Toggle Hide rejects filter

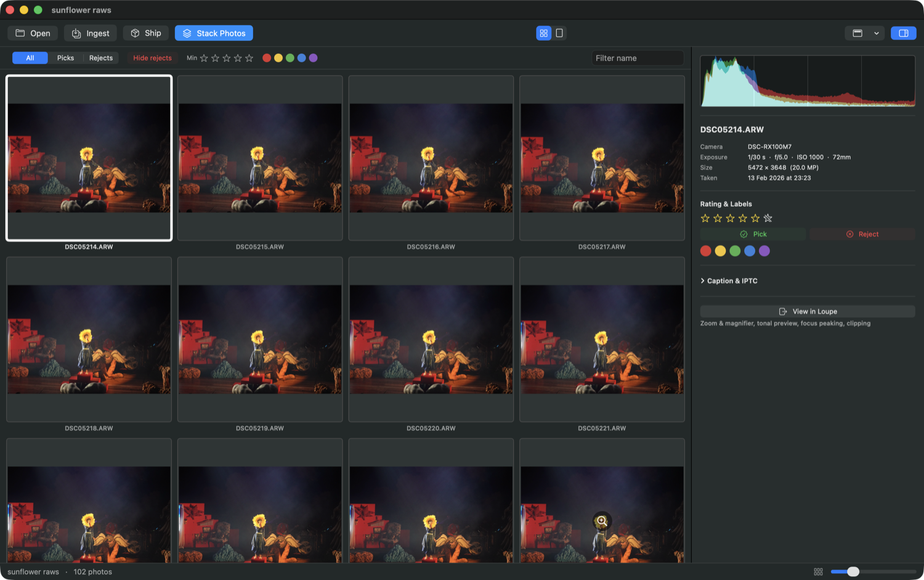tap(152, 58)
